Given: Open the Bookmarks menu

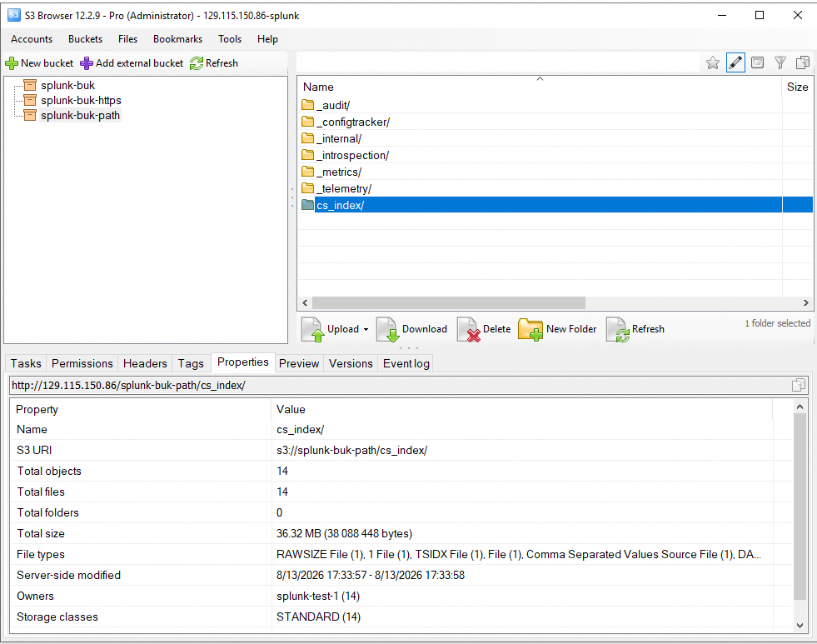Looking at the screenshot, I should click(177, 39).
